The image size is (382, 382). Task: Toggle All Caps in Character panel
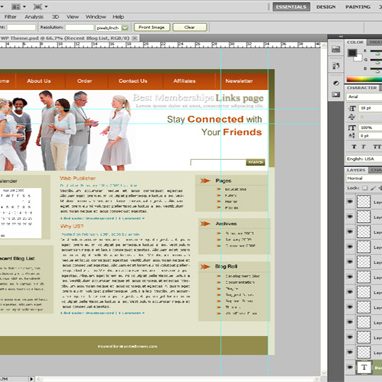click(x=377, y=147)
